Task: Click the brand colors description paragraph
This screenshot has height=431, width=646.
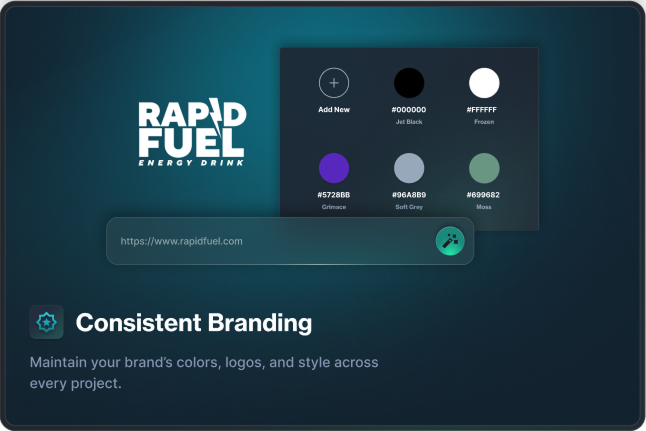Action: [x=204, y=372]
